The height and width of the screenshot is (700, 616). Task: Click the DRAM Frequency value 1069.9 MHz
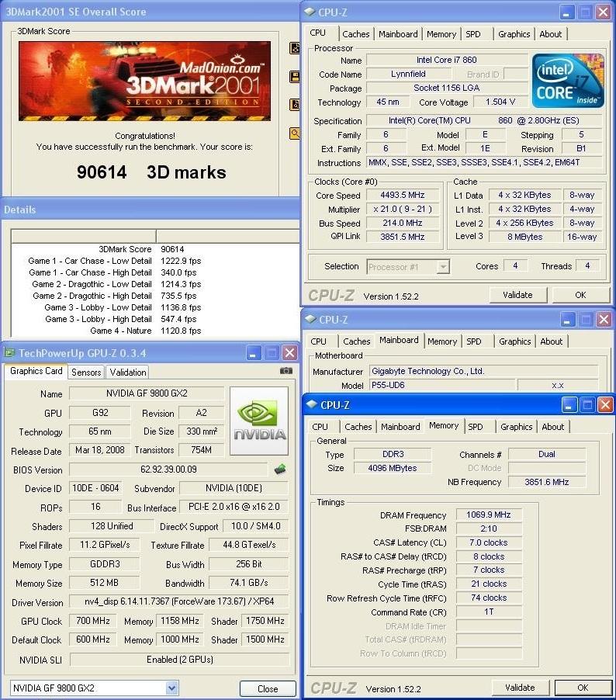coord(488,515)
